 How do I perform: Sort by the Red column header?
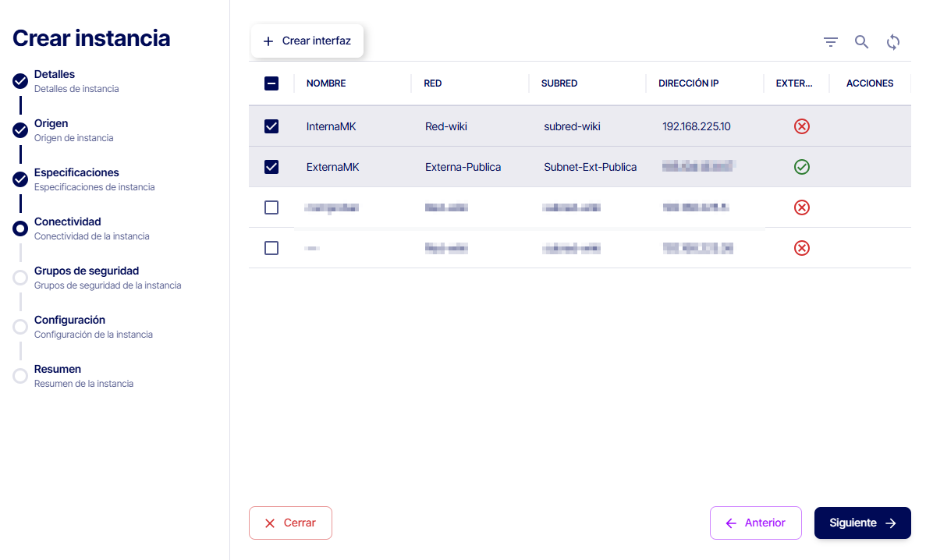pyautogui.click(x=433, y=83)
